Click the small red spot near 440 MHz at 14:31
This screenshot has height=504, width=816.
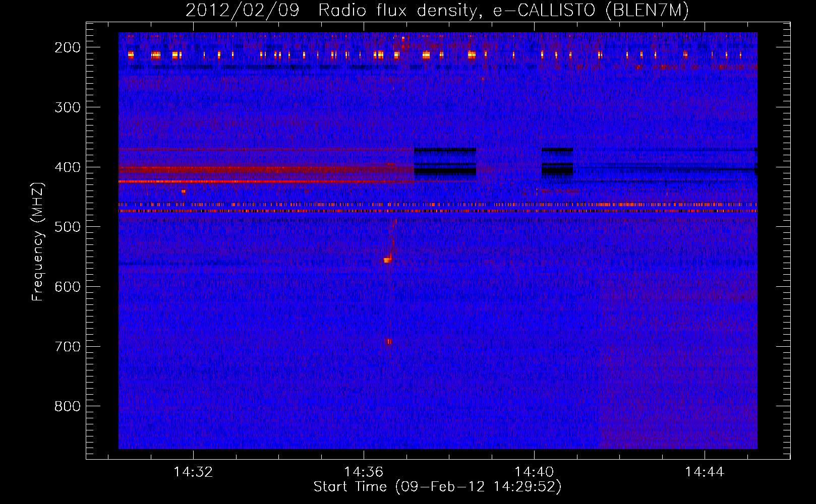(x=184, y=192)
